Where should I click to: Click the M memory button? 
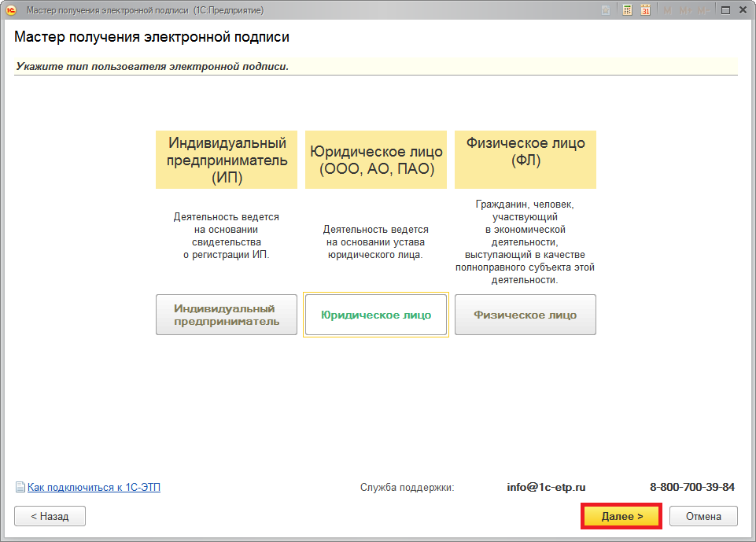click(667, 10)
